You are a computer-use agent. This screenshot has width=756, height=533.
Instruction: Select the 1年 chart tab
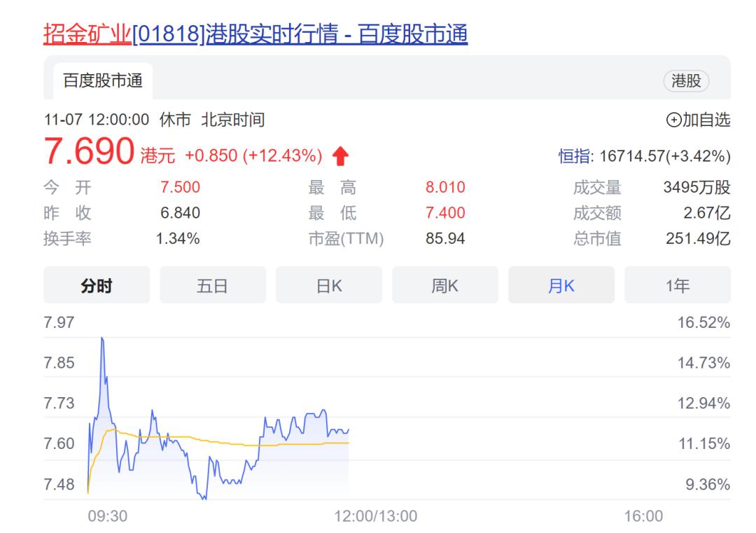(x=678, y=284)
